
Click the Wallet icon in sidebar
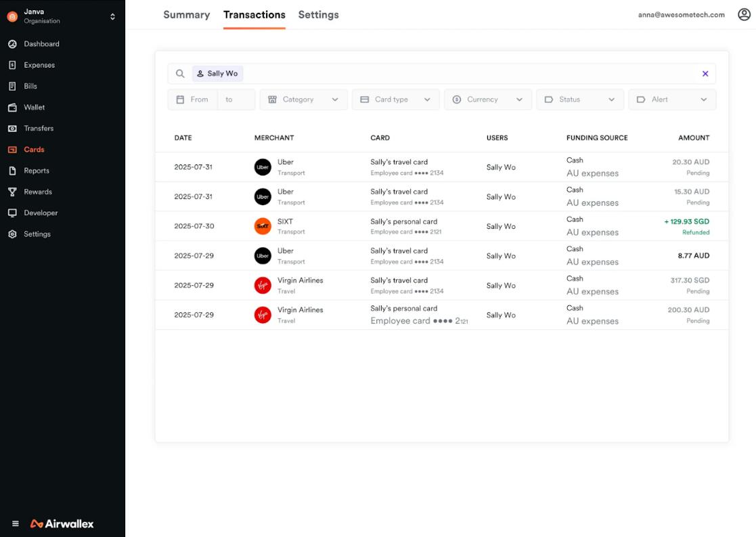pos(12,108)
